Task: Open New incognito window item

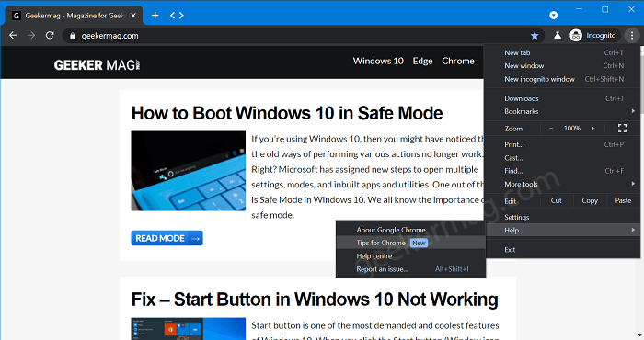Action: tap(563, 79)
